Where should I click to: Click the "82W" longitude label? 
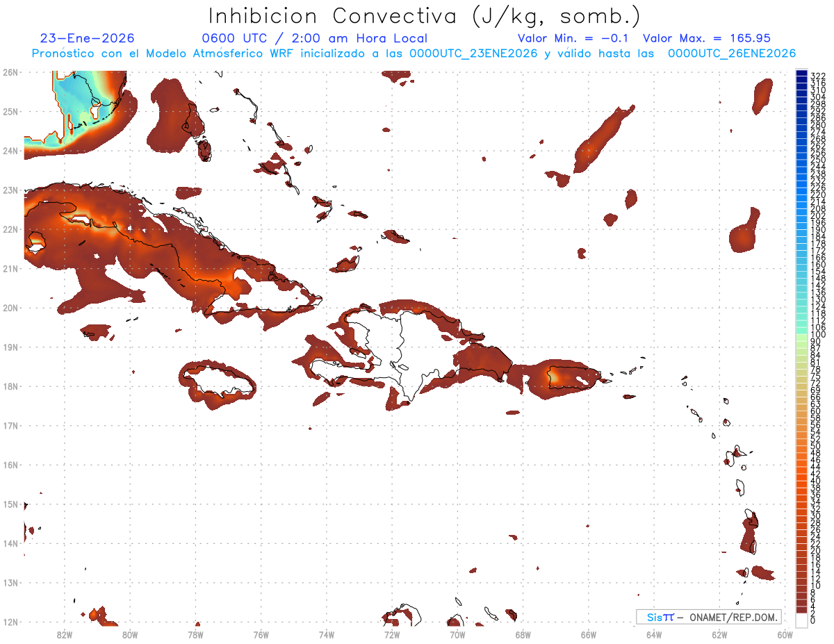tap(64, 634)
